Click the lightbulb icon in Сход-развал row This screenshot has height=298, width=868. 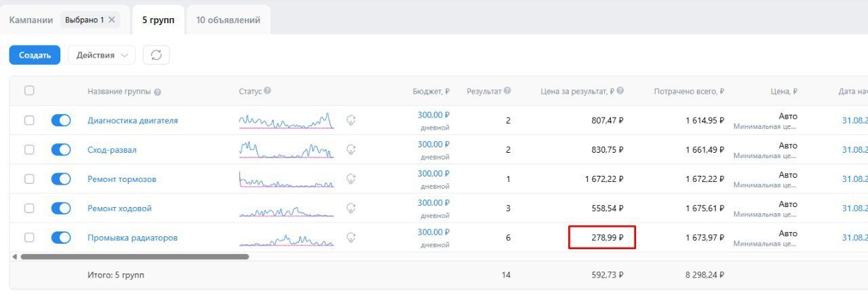pyautogui.click(x=351, y=149)
